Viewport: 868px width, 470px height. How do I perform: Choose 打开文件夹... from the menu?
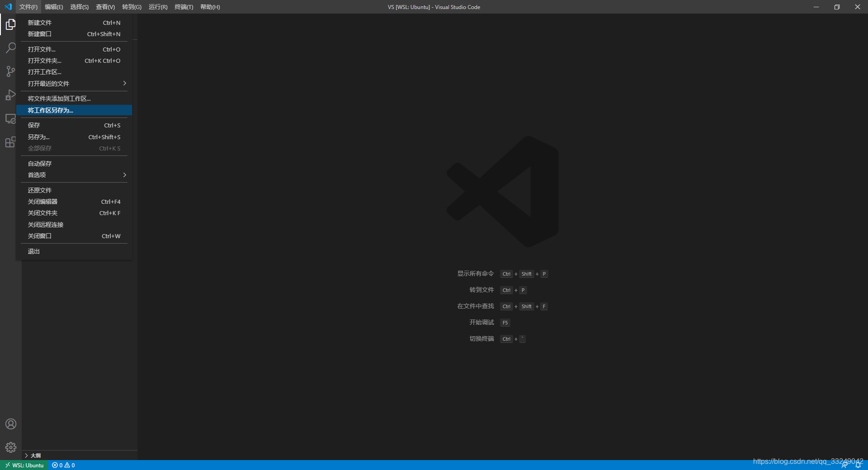pyautogui.click(x=74, y=61)
